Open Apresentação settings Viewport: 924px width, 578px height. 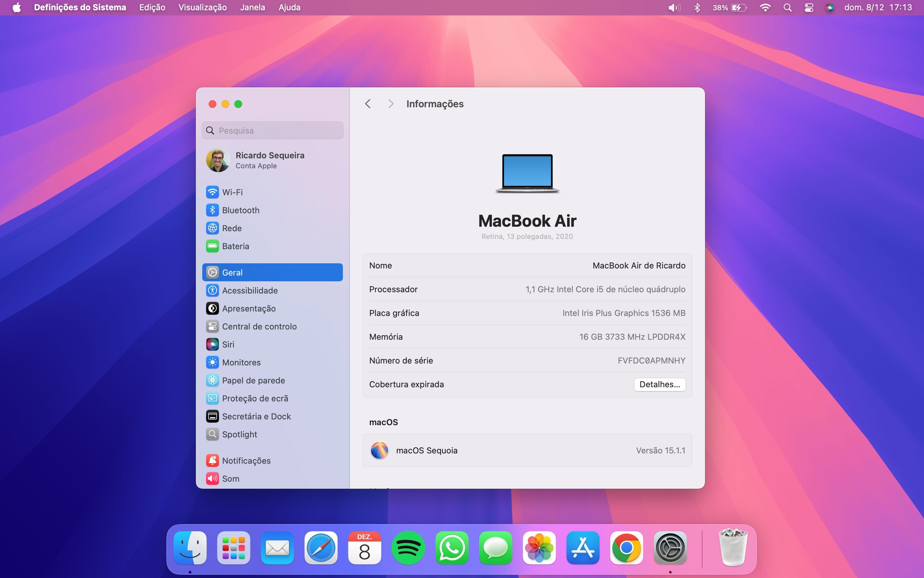coord(272,309)
